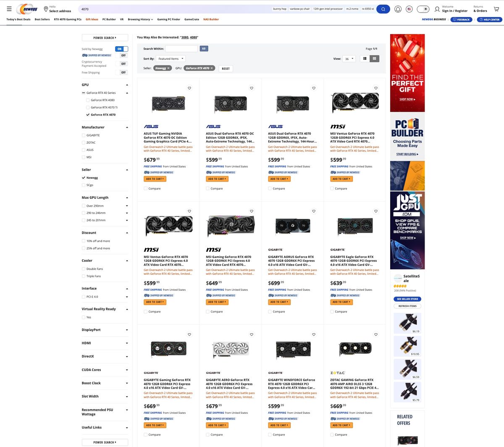This screenshot has height=447, width=504.
Task: Open Best Sellers menu item
Action: tap(42, 19)
